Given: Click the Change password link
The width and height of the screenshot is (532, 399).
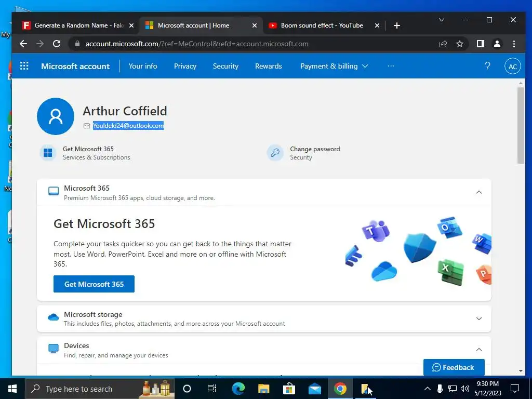Looking at the screenshot, I should click(315, 149).
